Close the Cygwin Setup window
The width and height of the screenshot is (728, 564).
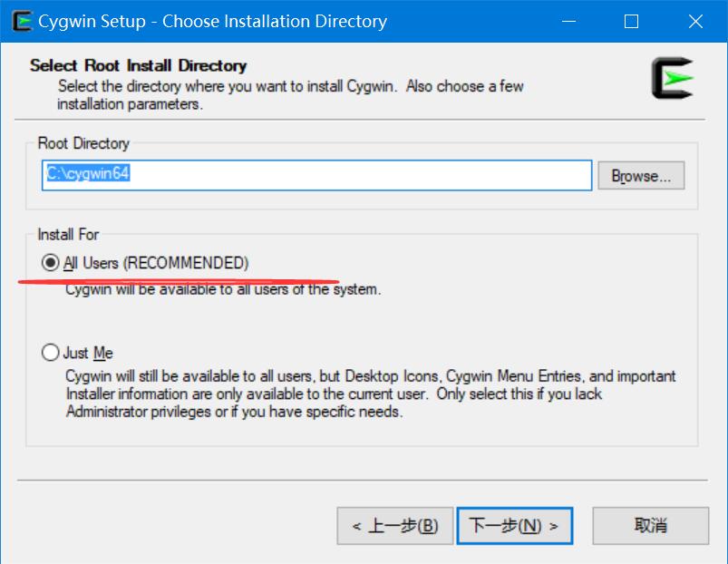pyautogui.click(x=695, y=22)
